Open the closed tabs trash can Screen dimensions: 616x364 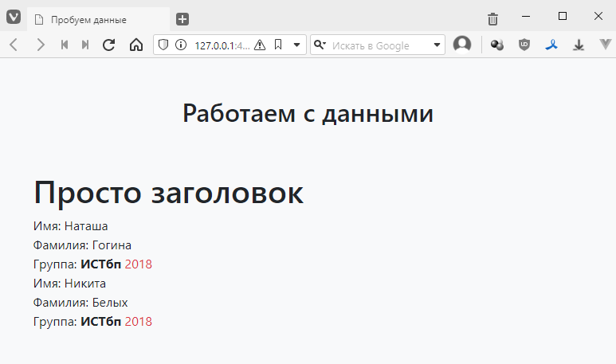[x=493, y=19]
